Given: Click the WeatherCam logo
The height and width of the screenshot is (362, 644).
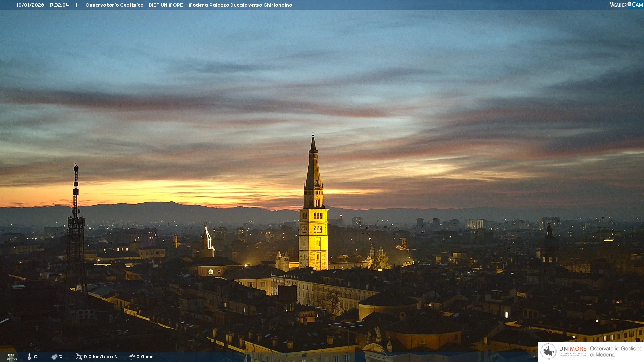Looking at the screenshot, I should (x=626, y=5).
